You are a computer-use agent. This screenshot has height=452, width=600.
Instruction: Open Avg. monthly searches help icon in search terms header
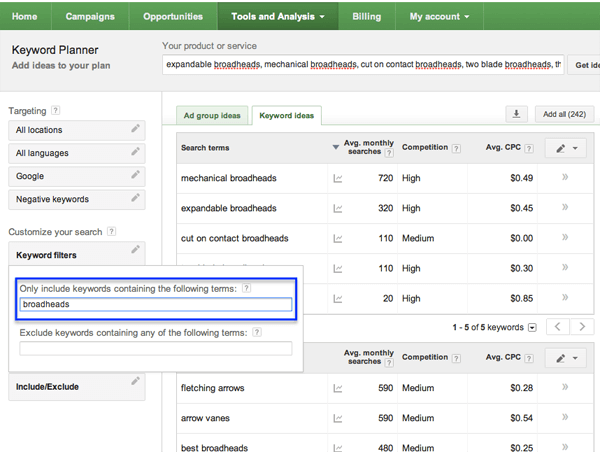389,153
